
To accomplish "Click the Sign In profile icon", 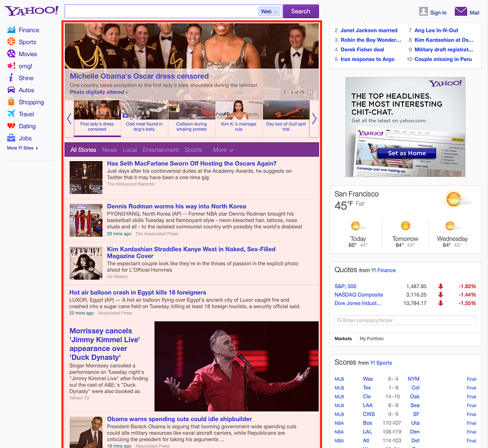I will 423,12.
